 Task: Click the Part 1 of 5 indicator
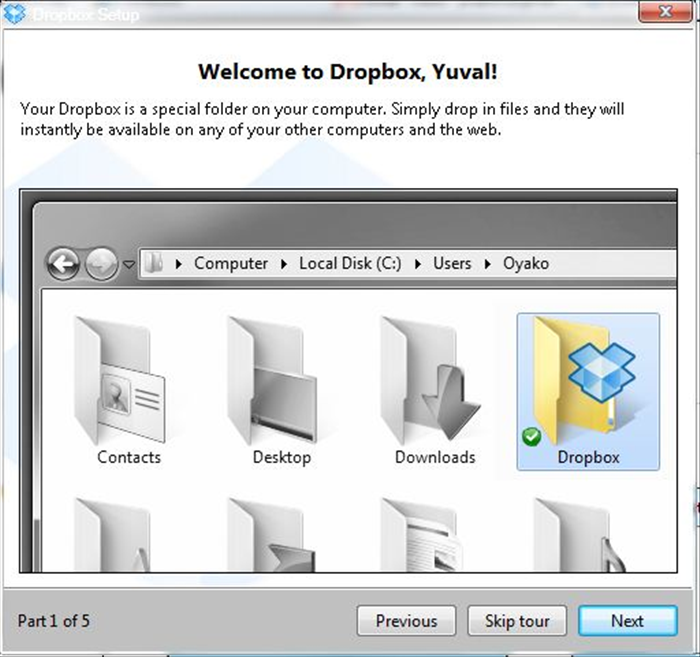pos(54,620)
